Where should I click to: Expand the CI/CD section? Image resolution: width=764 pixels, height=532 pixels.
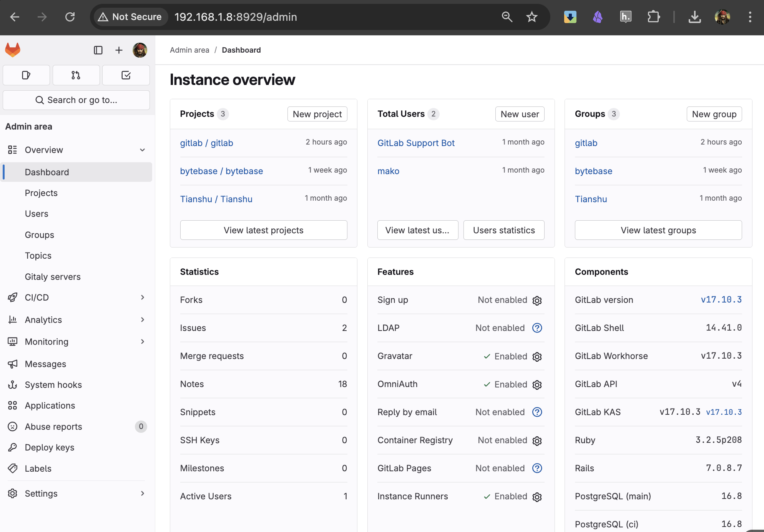[77, 298]
